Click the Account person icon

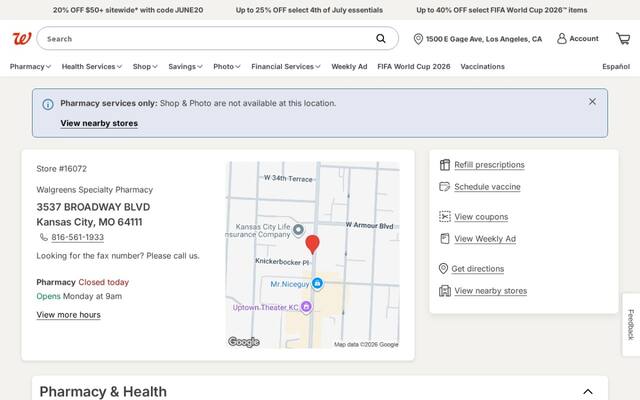pyautogui.click(x=562, y=38)
